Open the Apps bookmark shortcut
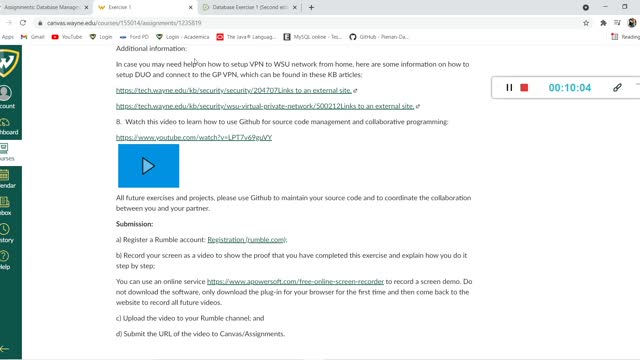The image size is (640, 360). (7, 37)
